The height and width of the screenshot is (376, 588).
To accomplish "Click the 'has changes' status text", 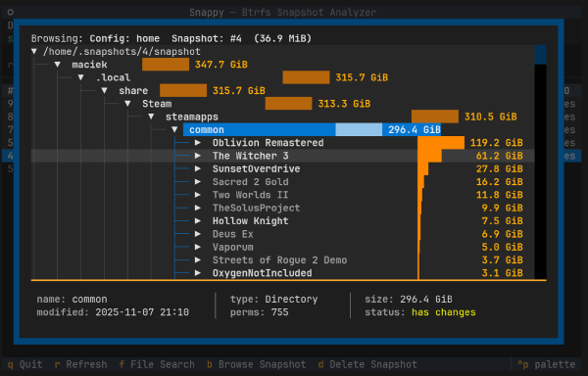I will pos(444,312).
